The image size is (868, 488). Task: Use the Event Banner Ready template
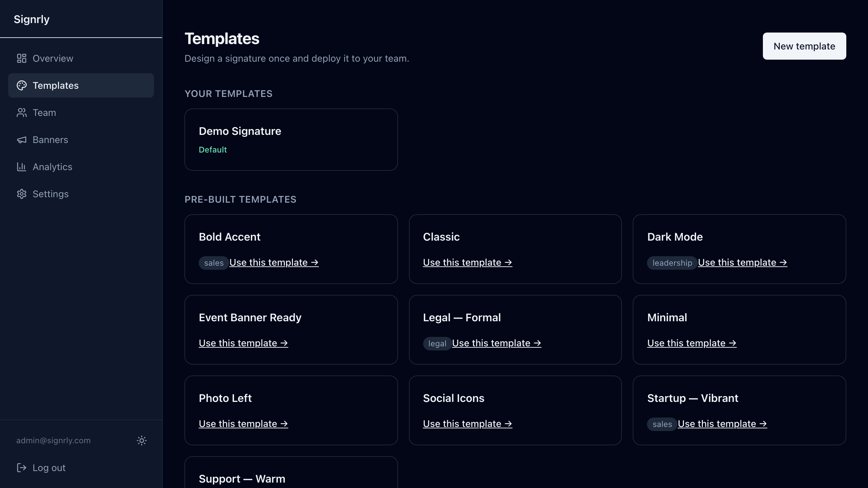click(243, 343)
